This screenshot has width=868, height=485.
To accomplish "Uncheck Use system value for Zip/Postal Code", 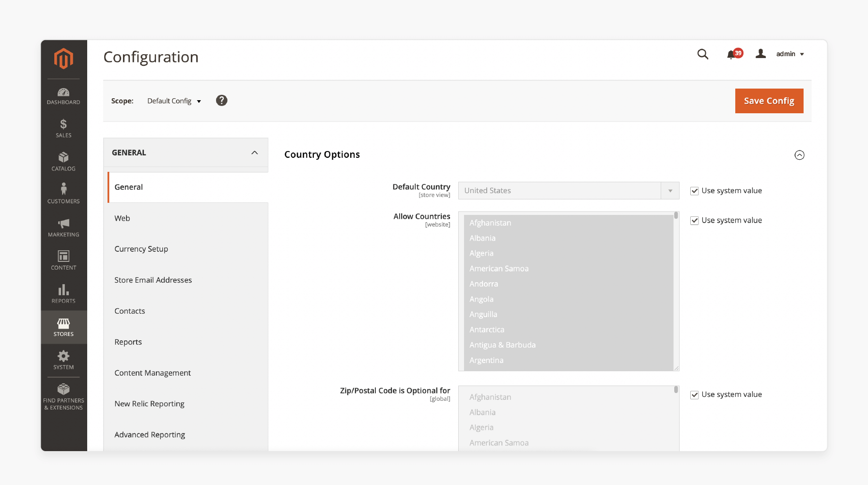I will click(x=695, y=394).
